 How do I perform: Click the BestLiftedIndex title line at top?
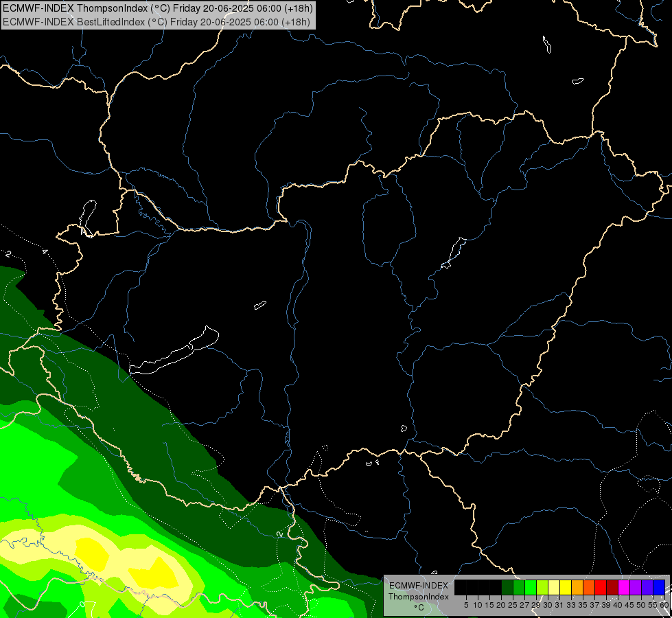(x=157, y=21)
